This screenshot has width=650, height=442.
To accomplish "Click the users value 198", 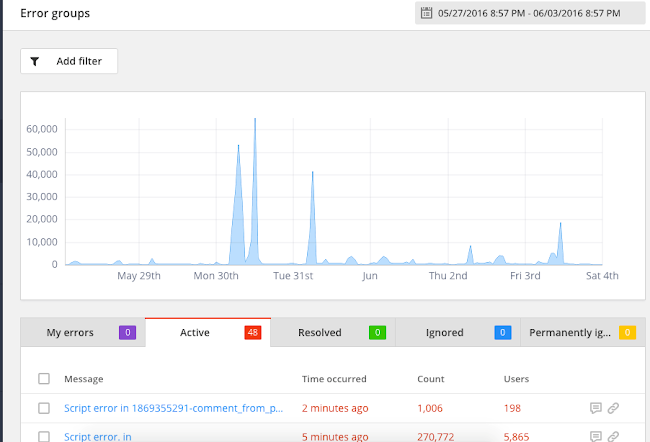I will pos(512,408).
